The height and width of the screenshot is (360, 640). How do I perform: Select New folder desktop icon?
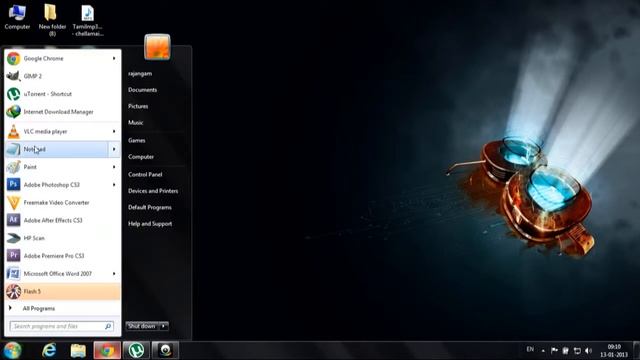click(52, 20)
